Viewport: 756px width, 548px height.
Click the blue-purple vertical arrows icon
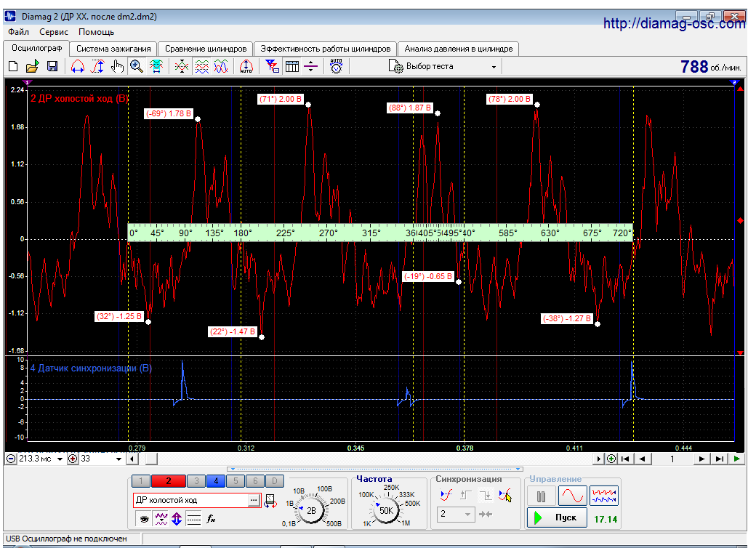pyautogui.click(x=177, y=519)
